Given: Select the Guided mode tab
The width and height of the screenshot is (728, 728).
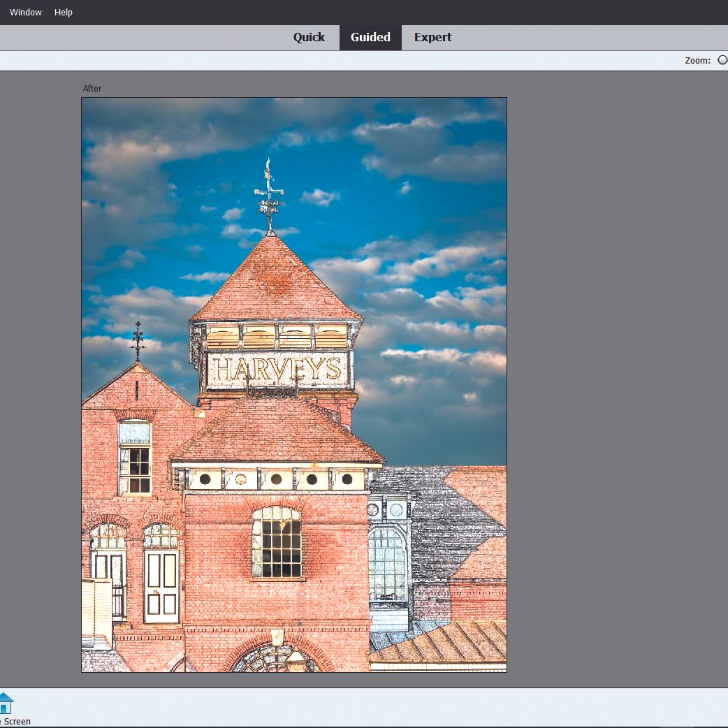Looking at the screenshot, I should (x=370, y=37).
